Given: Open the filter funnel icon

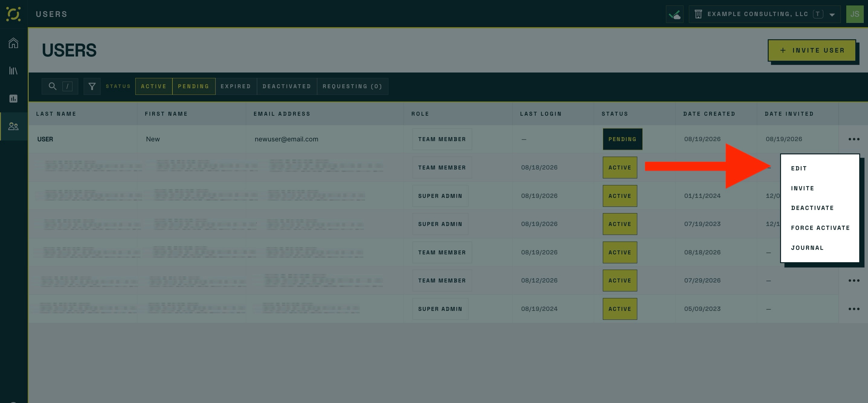Looking at the screenshot, I should click(92, 86).
